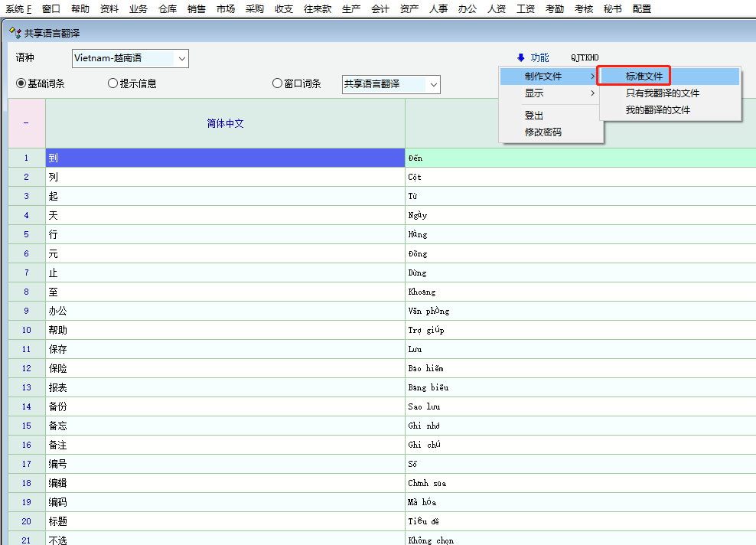The width and height of the screenshot is (756, 545).
Task: Choose the 提示信息 radio option
Action: [113, 83]
